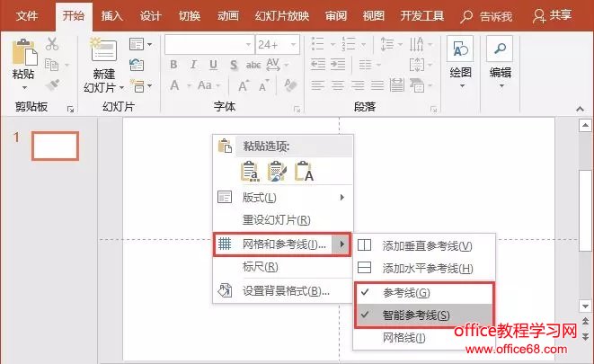
Task: Click the Font Color A icon
Action: click(x=174, y=85)
